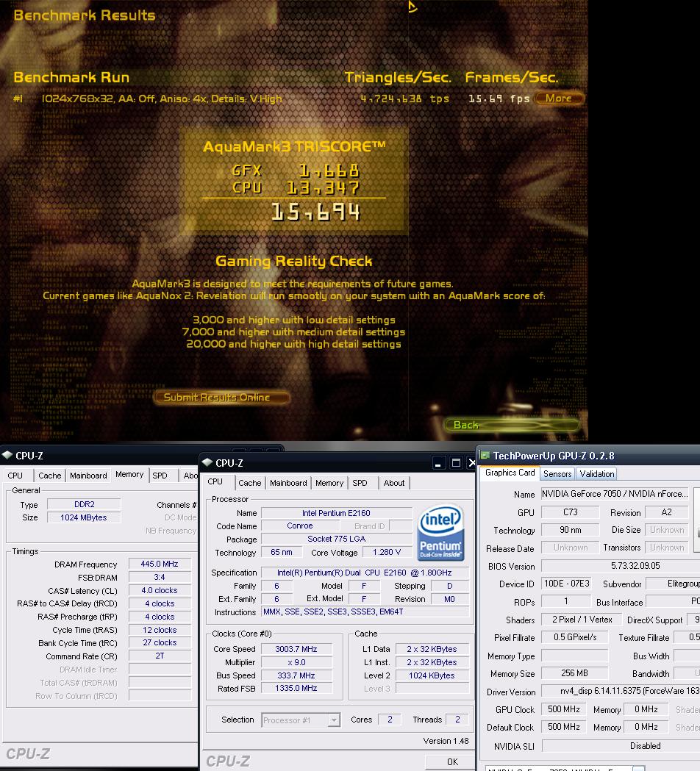The height and width of the screenshot is (771, 700).
Task: Click Specification field Intel(R) Pentium(R) Dual
Action: [365, 573]
